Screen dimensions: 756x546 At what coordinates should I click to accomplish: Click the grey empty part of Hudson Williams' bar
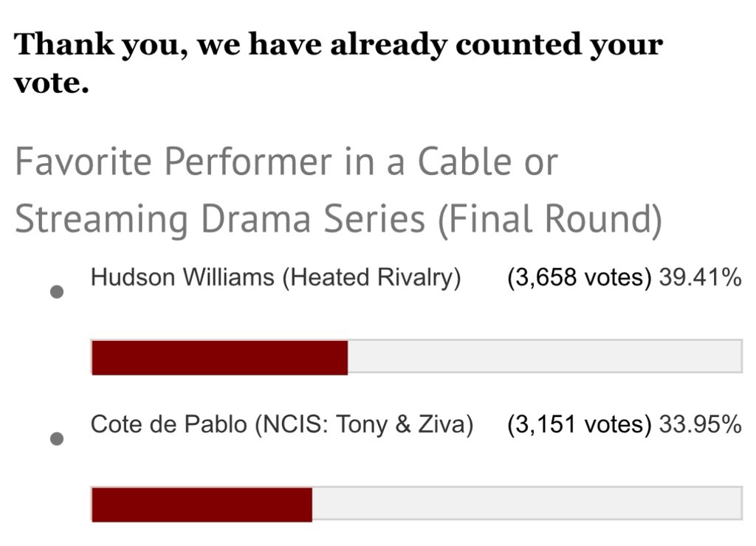click(x=545, y=356)
